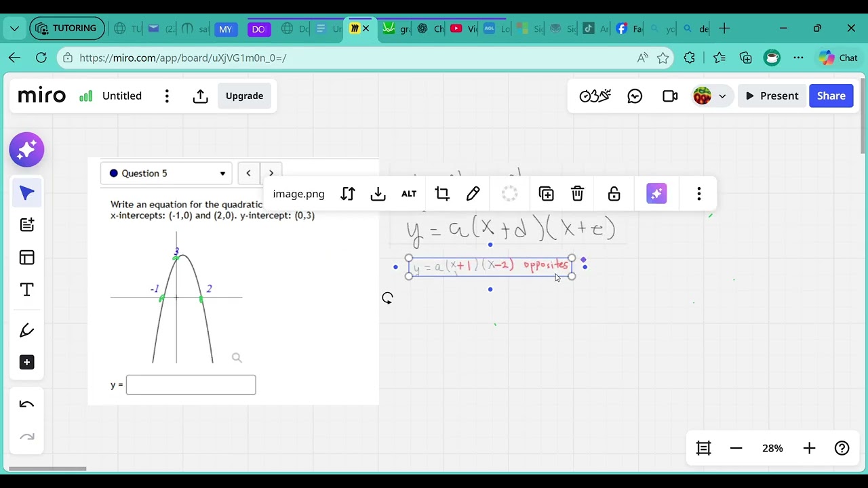
Task: Download the image via toolbar icon
Action: [x=378, y=194]
